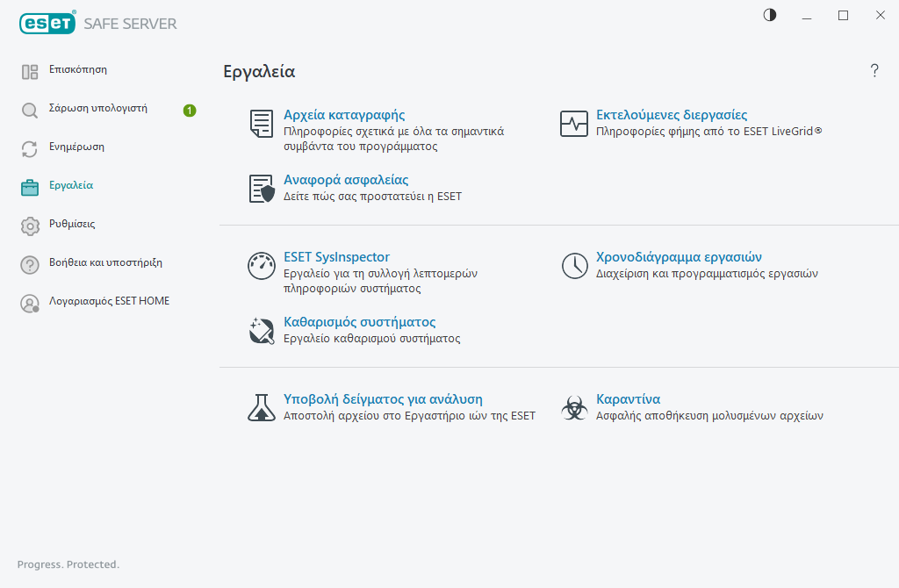Click the green scan notification badge
899x588 pixels.
[x=190, y=110]
